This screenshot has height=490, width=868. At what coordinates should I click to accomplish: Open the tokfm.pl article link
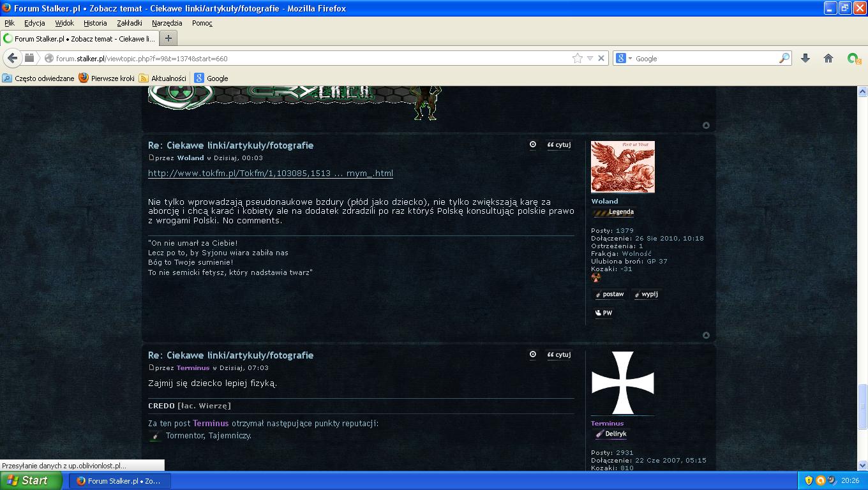[x=271, y=174]
